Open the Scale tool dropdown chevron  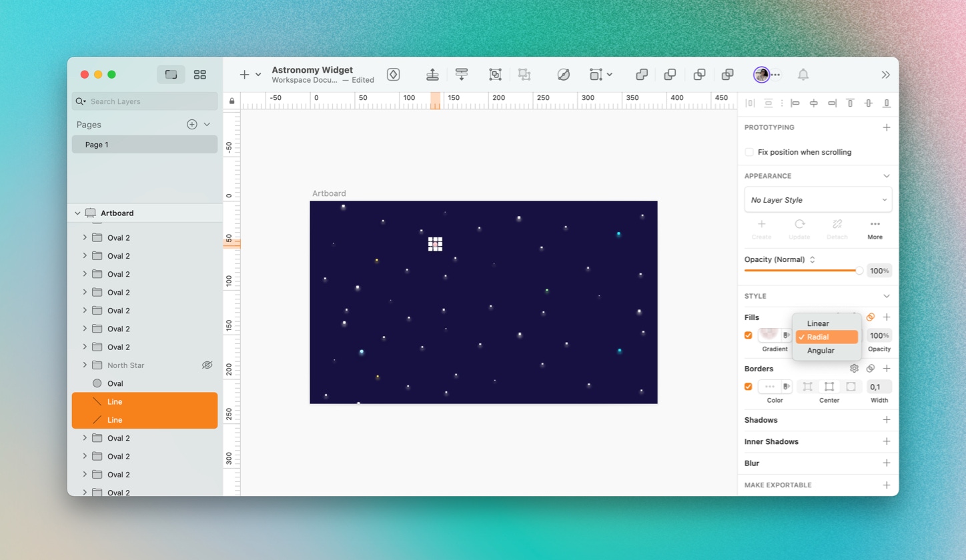[x=610, y=75]
